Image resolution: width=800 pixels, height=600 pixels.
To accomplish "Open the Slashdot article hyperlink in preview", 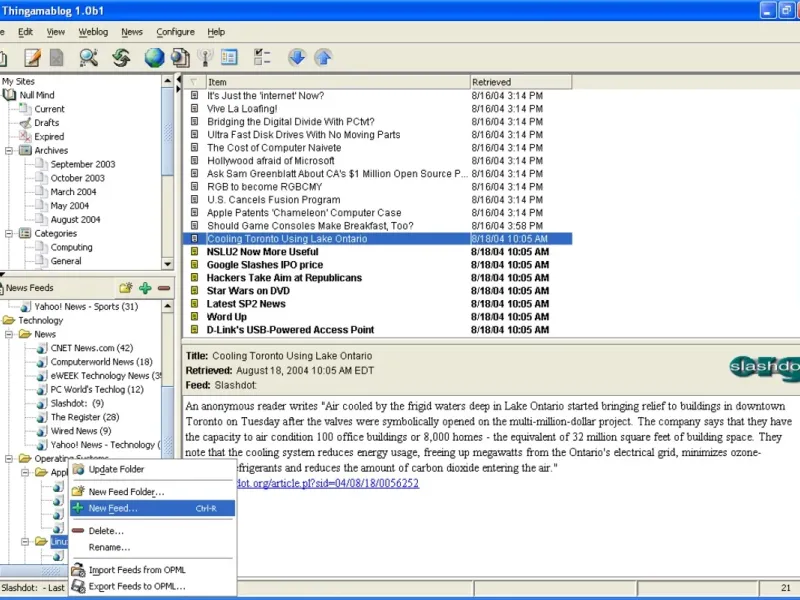I will point(328,483).
